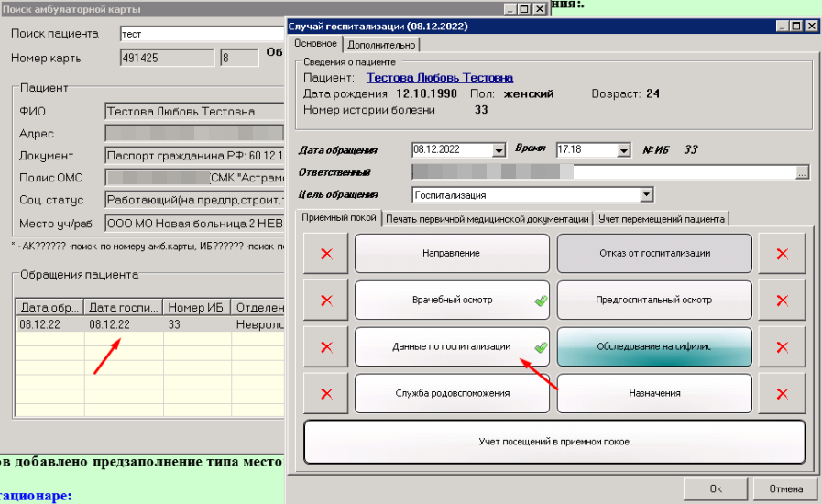The width and height of the screenshot is (822, 504).
Task: Select the row cell with Номер ИБ 33
Action: [x=197, y=324]
